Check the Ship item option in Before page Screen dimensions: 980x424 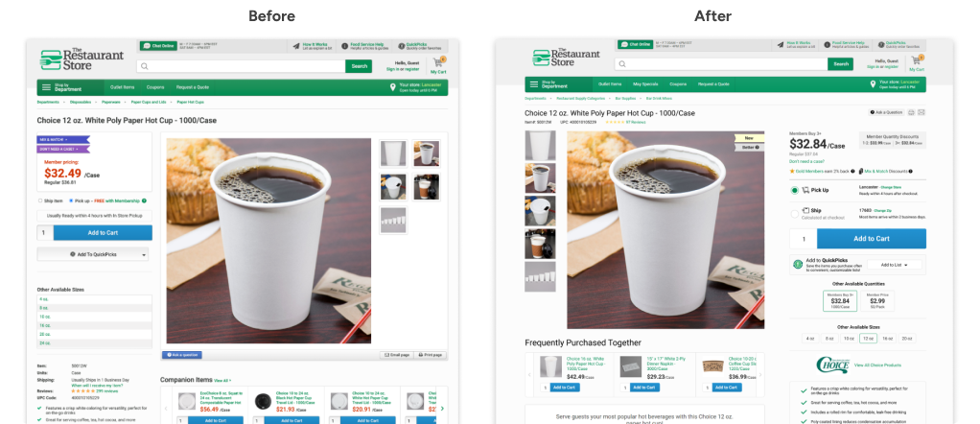point(40,200)
